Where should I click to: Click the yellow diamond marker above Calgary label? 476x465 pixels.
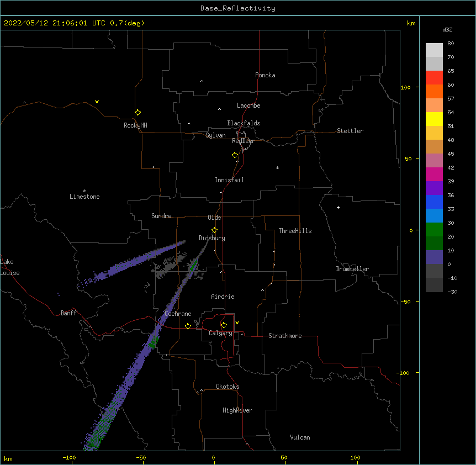[x=224, y=325]
